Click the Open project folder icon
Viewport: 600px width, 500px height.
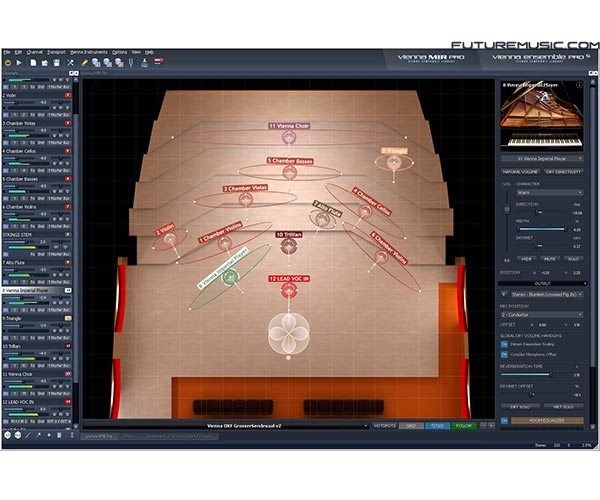pos(45,63)
